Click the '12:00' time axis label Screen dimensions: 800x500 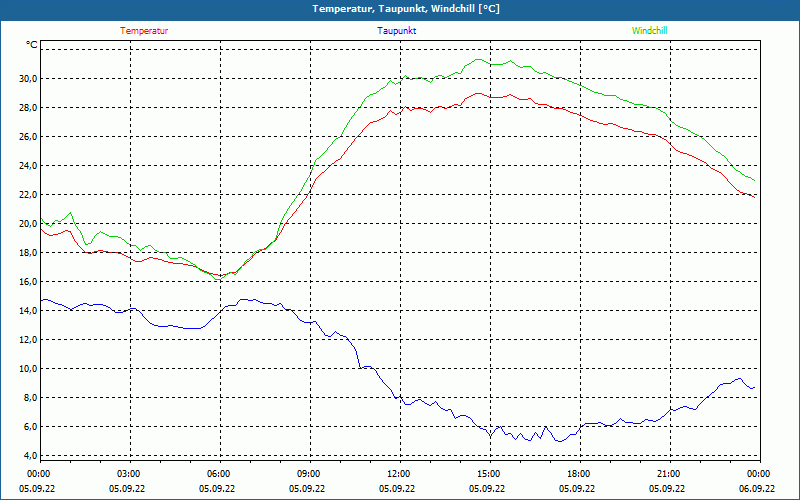[x=397, y=474]
